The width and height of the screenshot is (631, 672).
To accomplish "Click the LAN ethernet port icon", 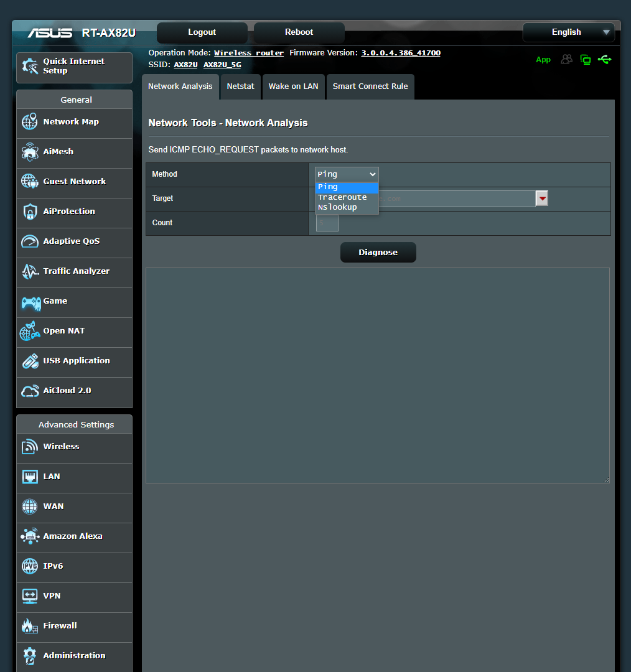I will tap(30, 477).
